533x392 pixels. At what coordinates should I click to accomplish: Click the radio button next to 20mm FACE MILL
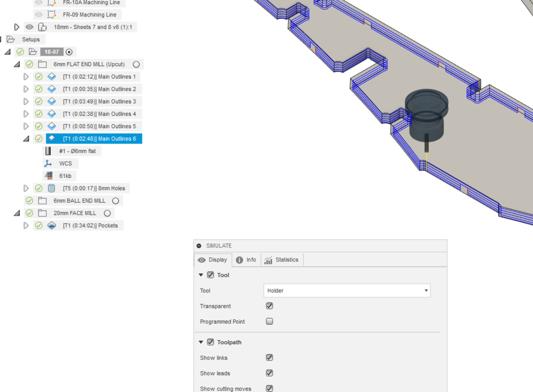pos(107,213)
